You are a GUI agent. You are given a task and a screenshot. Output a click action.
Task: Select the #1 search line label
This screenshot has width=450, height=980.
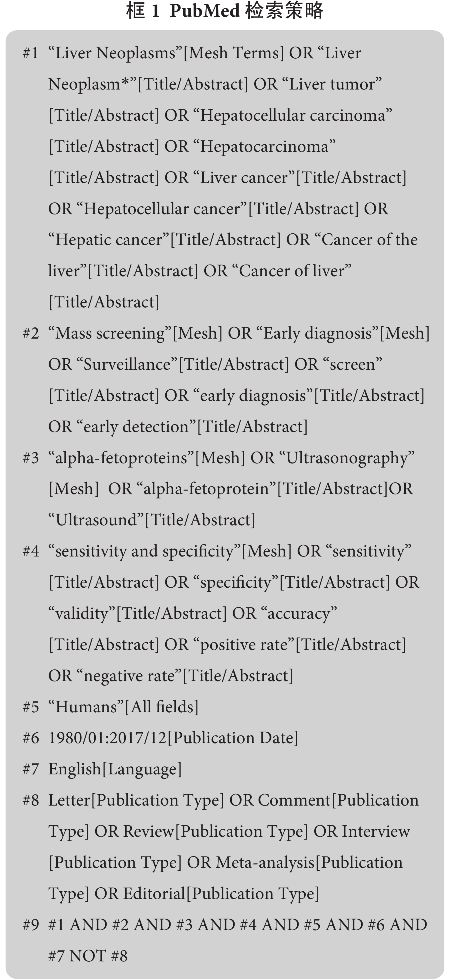pyautogui.click(x=31, y=53)
